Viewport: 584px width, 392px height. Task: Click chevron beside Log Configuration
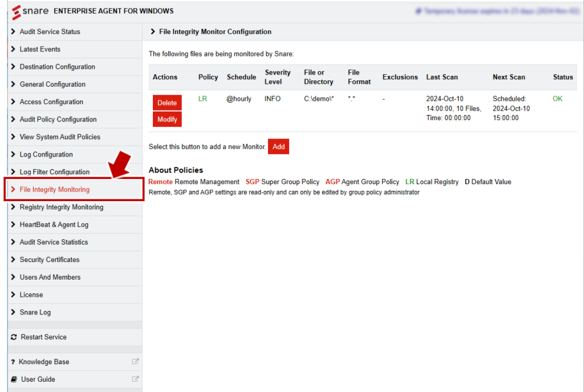13,154
